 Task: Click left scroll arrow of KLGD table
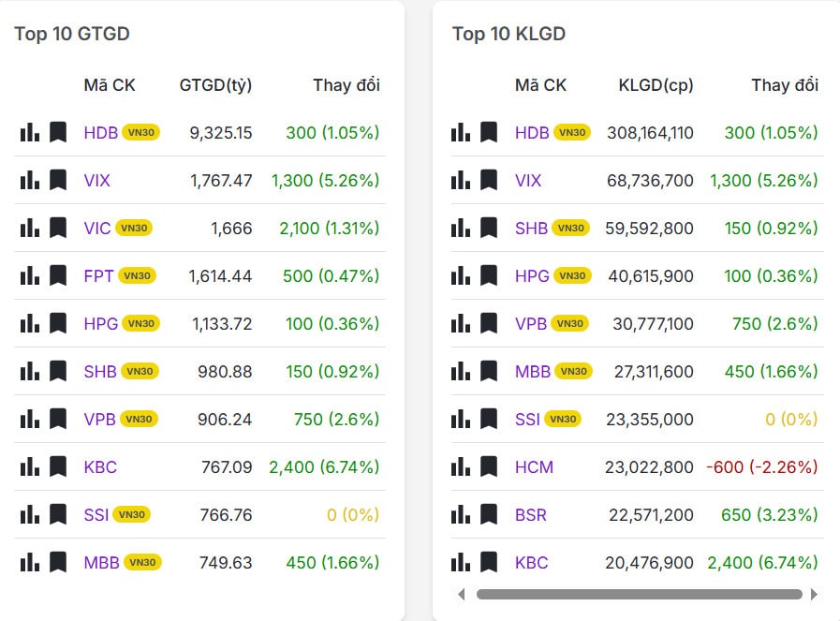click(x=461, y=594)
